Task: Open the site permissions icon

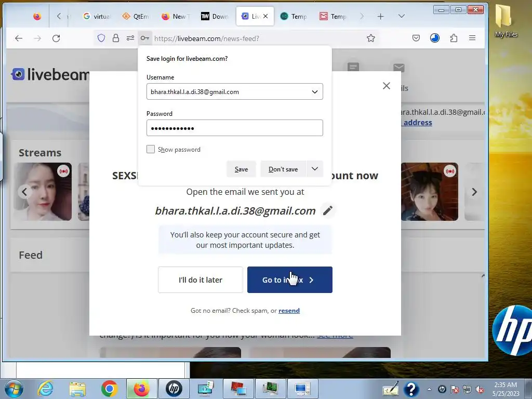Action: (x=130, y=38)
